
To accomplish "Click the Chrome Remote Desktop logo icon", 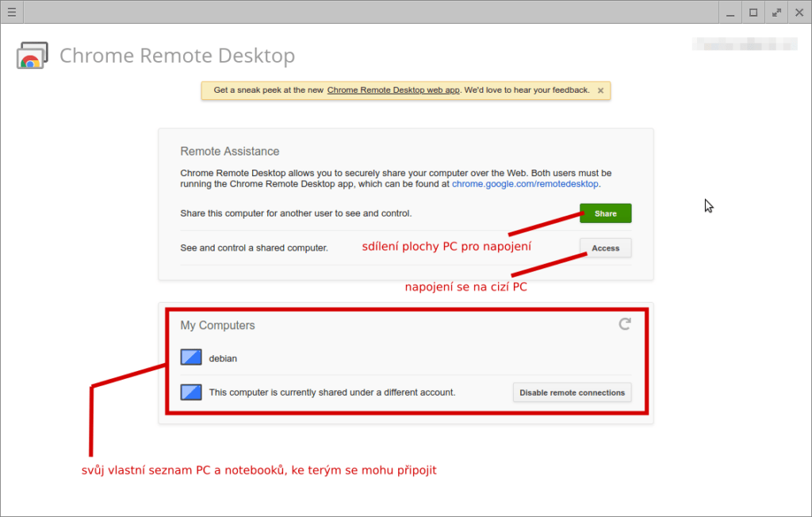I will point(32,56).
